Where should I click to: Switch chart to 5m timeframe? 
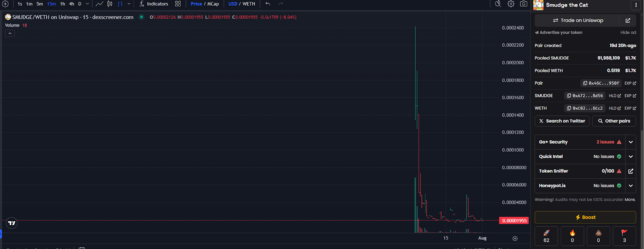click(40, 4)
